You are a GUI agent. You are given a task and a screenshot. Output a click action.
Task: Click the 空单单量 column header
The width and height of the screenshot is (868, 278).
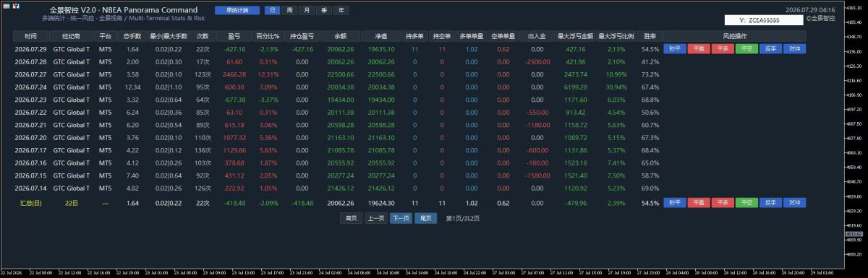pos(503,35)
